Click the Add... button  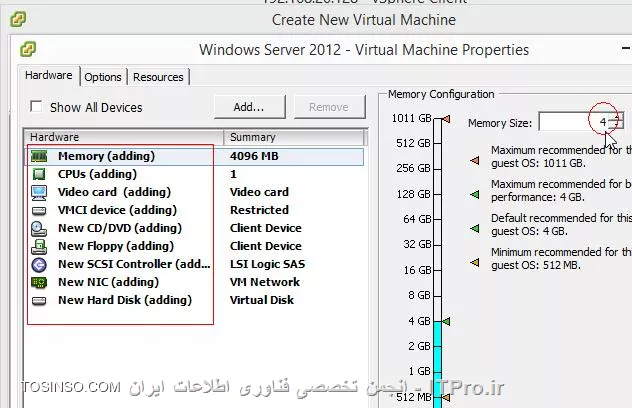point(249,107)
